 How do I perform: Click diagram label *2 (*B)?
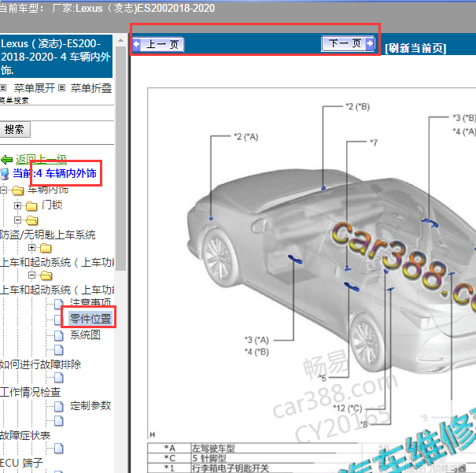[358, 106]
